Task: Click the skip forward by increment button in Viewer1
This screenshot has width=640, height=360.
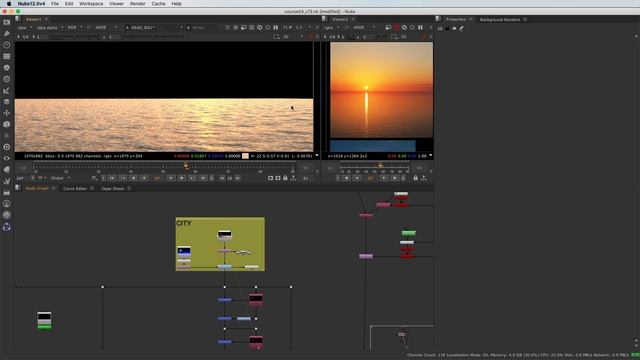Action: (238, 178)
